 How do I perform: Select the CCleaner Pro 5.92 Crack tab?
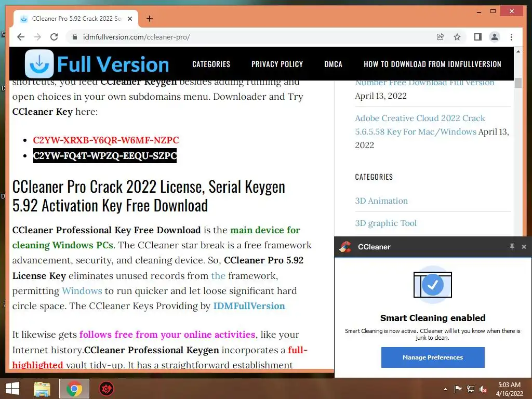[x=76, y=19]
